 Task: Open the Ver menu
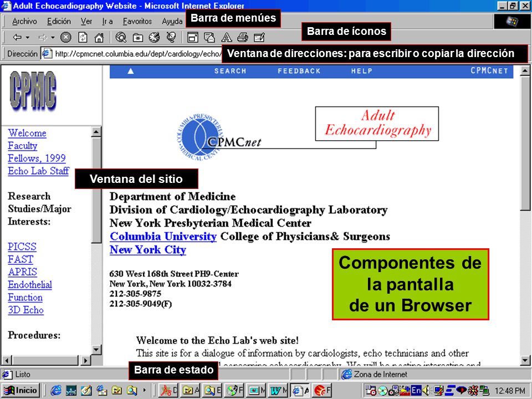tap(86, 22)
